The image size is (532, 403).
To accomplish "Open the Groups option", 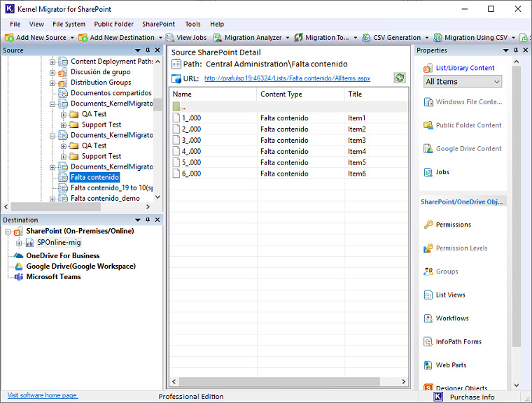I will coord(441,271).
